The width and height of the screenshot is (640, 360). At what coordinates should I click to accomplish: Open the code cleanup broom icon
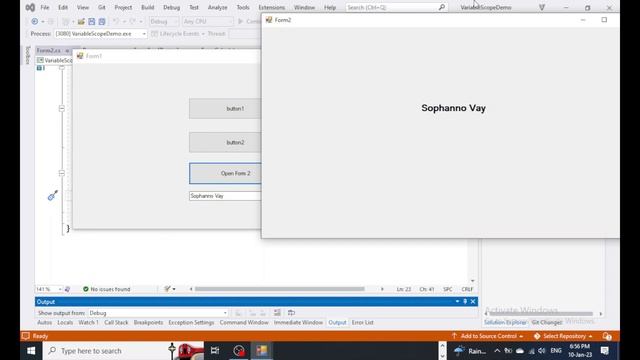tap(167, 289)
